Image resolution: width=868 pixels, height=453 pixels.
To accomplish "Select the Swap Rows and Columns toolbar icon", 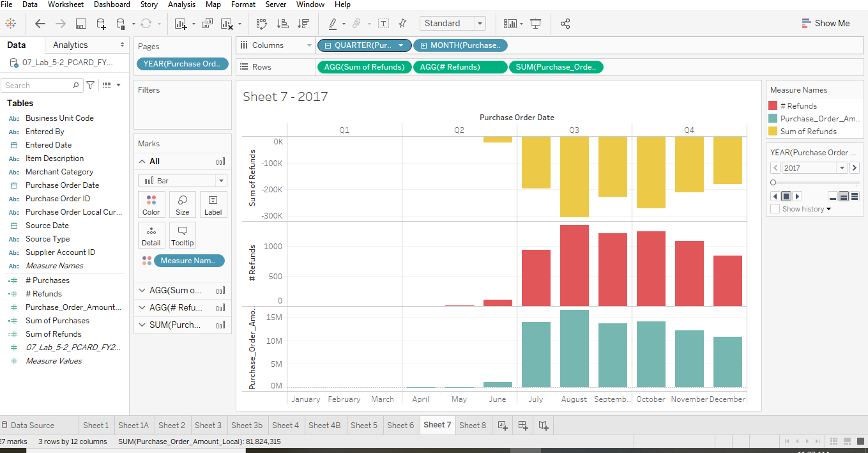I will [261, 23].
